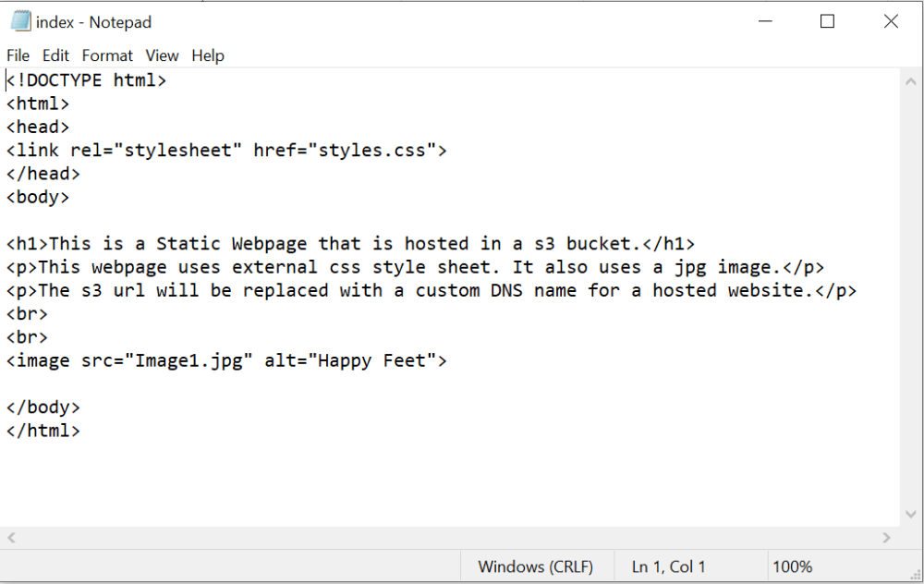Click the Ln 1, Col 1 status indicator
924x584 pixels.
(x=668, y=566)
